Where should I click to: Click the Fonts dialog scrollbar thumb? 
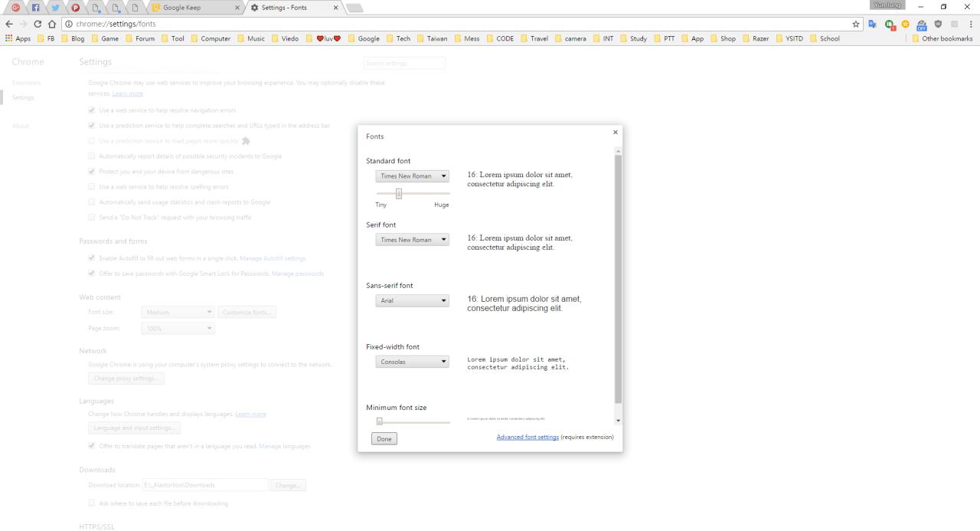(619, 279)
